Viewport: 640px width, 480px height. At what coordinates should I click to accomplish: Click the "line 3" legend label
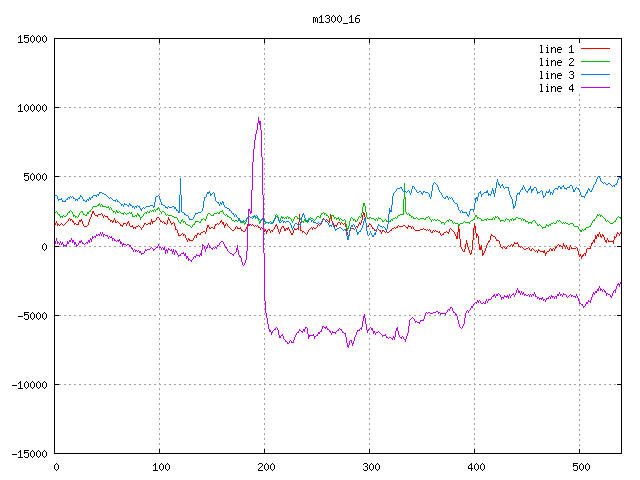click(557, 75)
